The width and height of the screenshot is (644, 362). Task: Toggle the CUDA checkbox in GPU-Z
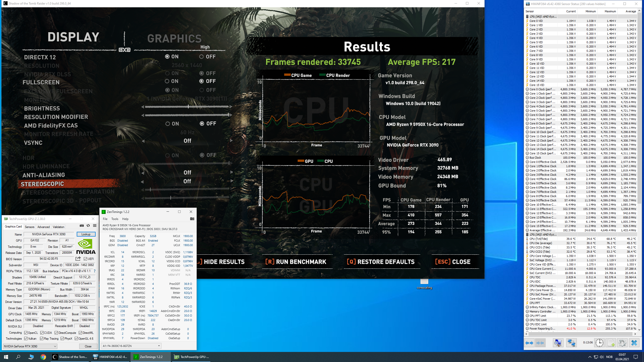coord(42,333)
